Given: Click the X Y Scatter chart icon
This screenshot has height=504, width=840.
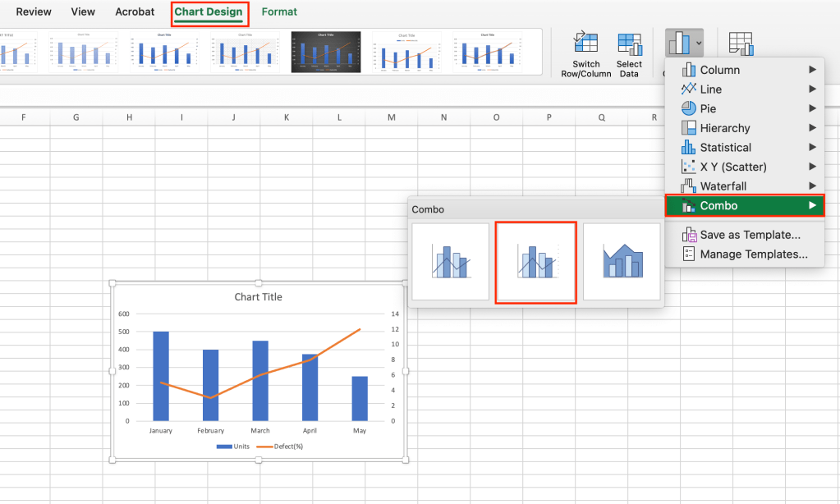Looking at the screenshot, I should [x=688, y=167].
